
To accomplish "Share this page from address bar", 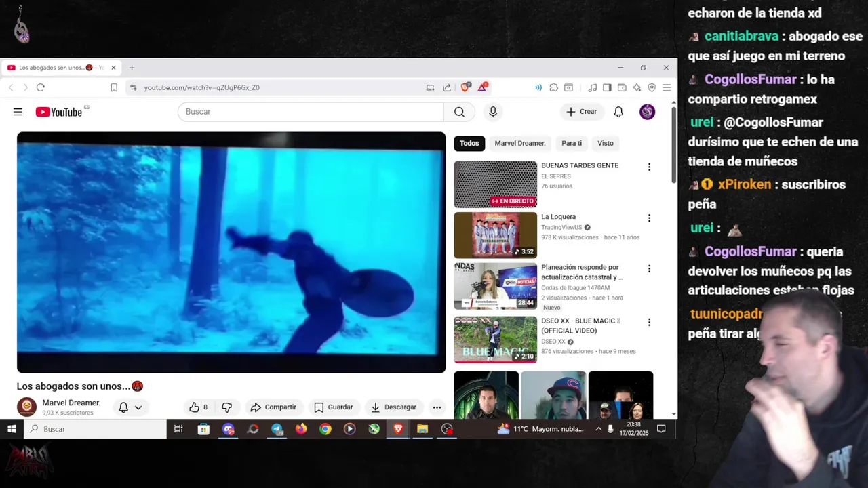I will coord(447,87).
